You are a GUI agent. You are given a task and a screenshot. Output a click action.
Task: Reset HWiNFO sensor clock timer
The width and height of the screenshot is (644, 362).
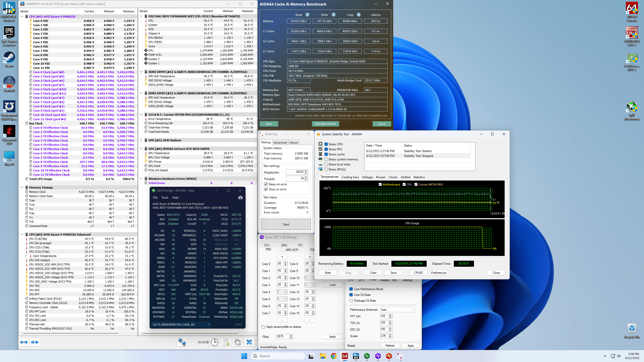click(x=215, y=342)
